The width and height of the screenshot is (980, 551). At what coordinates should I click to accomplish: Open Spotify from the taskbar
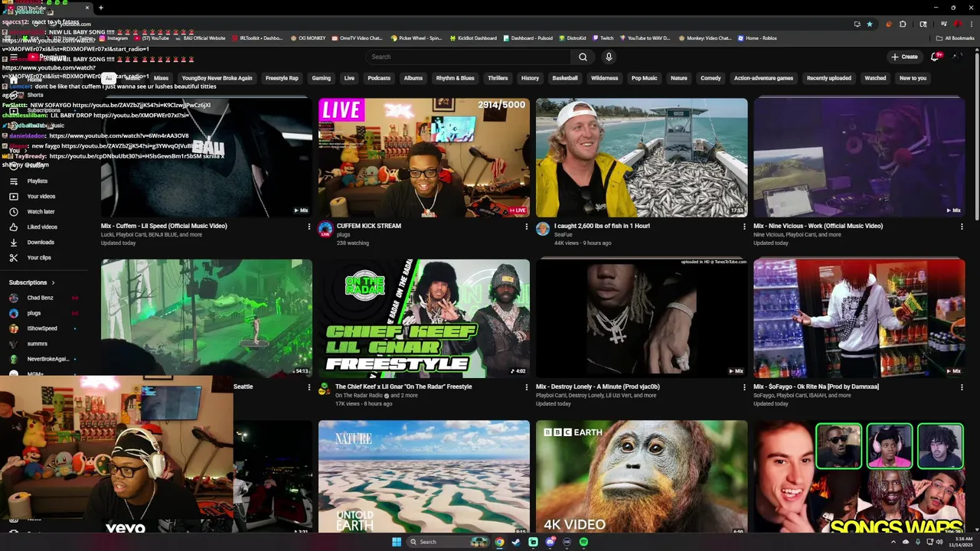[583, 542]
